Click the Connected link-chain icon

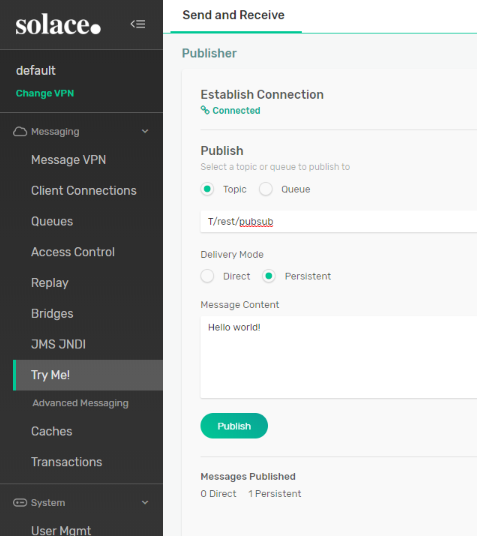[205, 110]
